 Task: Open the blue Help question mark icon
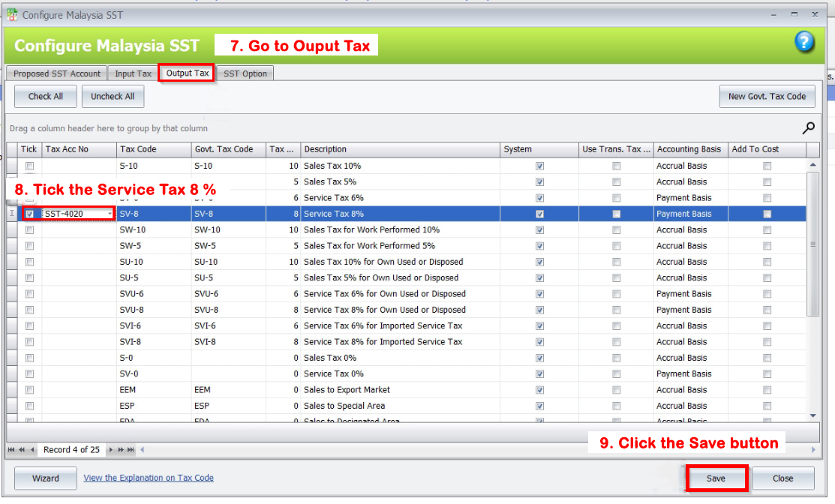click(x=804, y=42)
